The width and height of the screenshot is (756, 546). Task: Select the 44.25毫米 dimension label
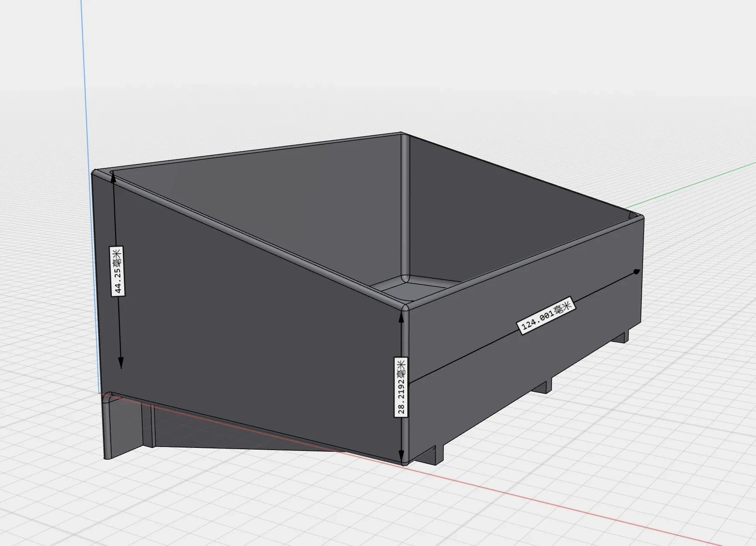pyautogui.click(x=118, y=271)
